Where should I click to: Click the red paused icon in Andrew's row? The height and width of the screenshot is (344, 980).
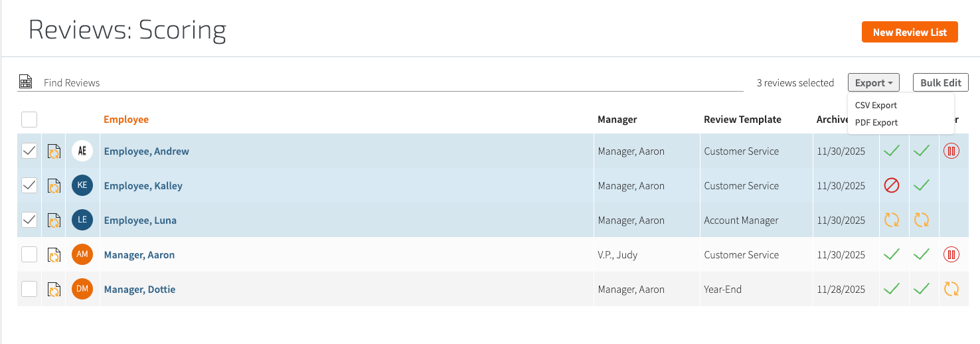click(x=951, y=151)
